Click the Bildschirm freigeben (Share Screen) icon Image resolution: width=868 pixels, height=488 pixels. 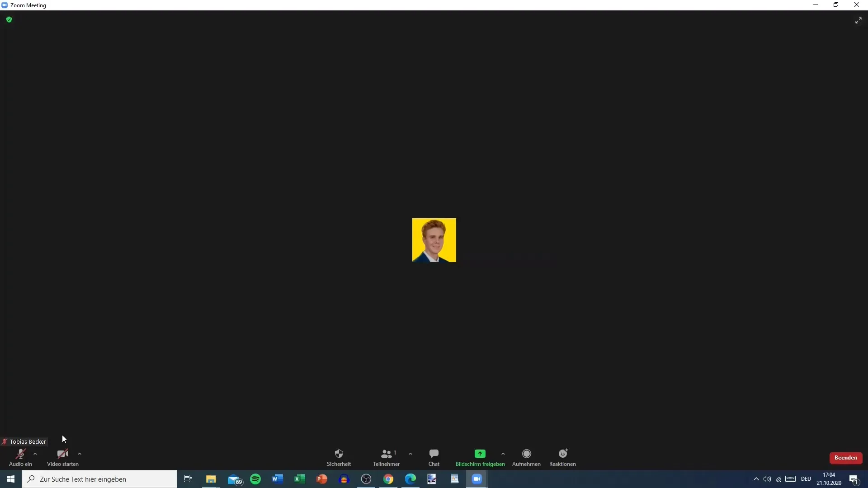[x=480, y=454]
